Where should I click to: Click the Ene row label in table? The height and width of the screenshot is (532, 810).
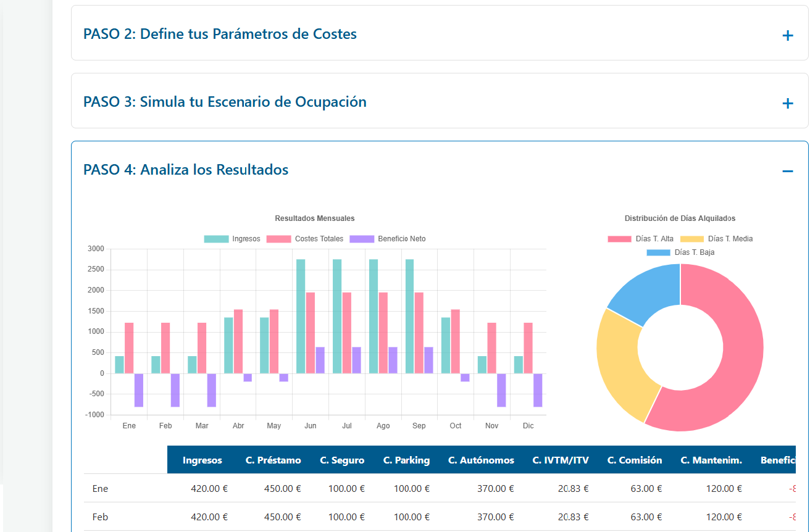pyautogui.click(x=100, y=489)
